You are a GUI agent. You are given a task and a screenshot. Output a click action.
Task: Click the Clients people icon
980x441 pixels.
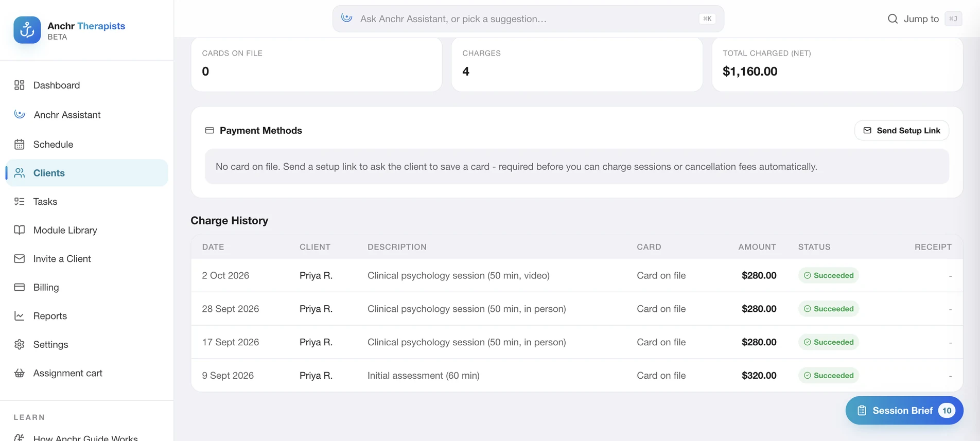[x=20, y=173]
